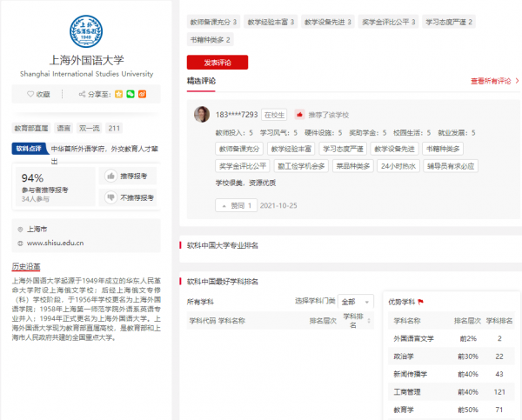Click review comment text 学校很美，资源优质
Screen dimensions: 522x420
pyautogui.click(x=245, y=183)
